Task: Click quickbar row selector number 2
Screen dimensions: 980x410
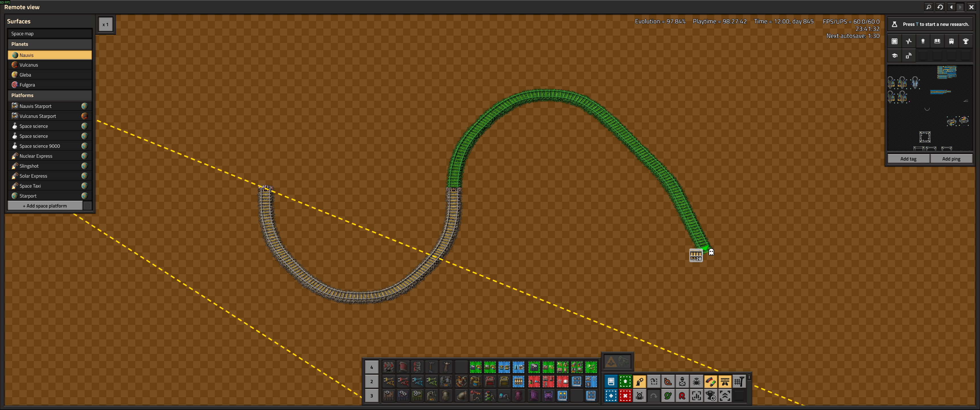Action: click(372, 381)
